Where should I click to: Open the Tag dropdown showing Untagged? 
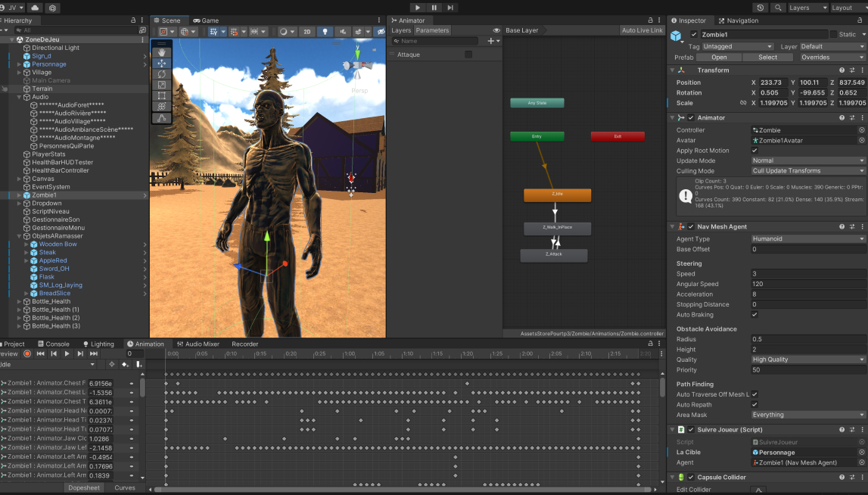click(x=738, y=46)
